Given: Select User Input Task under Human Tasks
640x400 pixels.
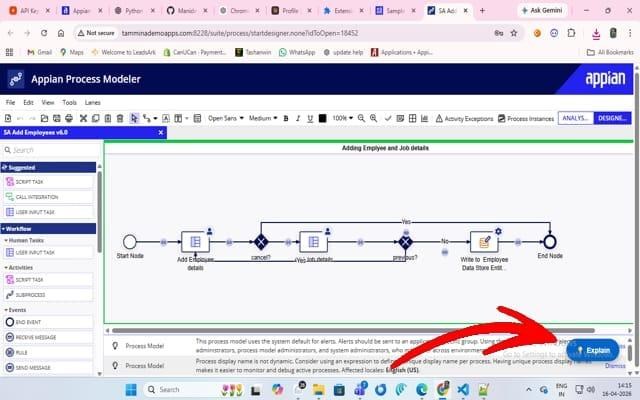Looking at the screenshot, I should [48, 253].
